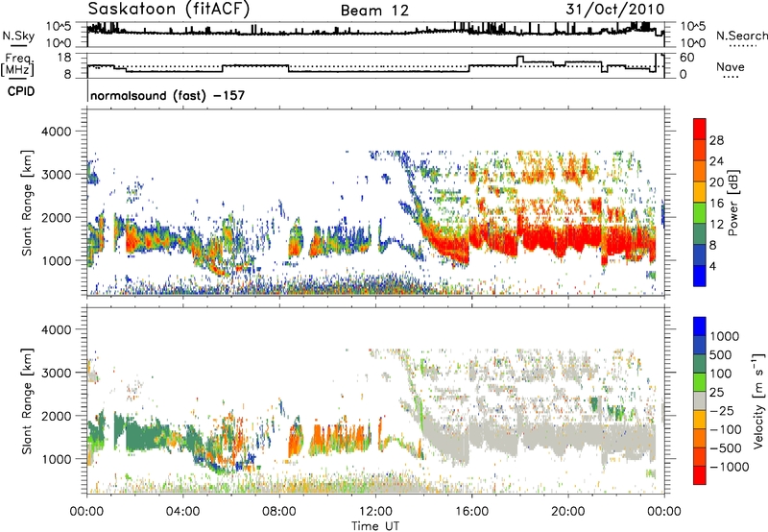Click the blue segment of the Power colorbar
Viewport: 768px width, 532px height.
(700, 276)
